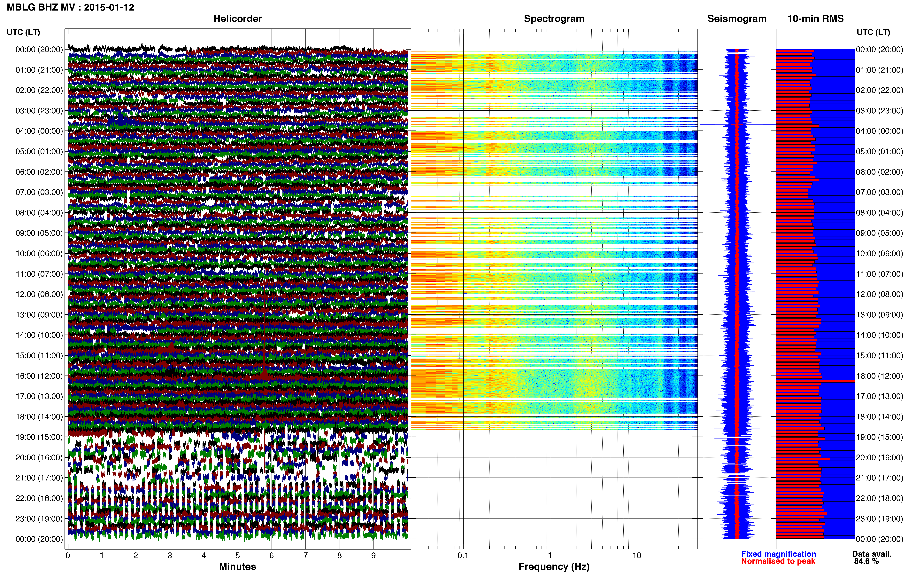Click the left '16:00 (12:00)' time label
The width and height of the screenshot is (924, 578).
pyautogui.click(x=39, y=376)
